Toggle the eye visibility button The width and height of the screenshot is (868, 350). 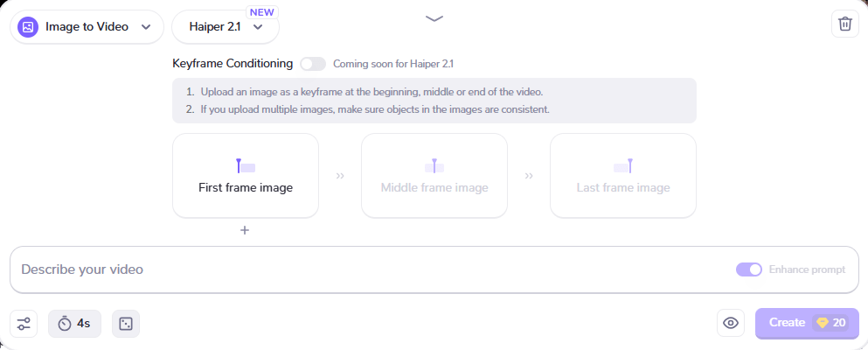pos(731,323)
